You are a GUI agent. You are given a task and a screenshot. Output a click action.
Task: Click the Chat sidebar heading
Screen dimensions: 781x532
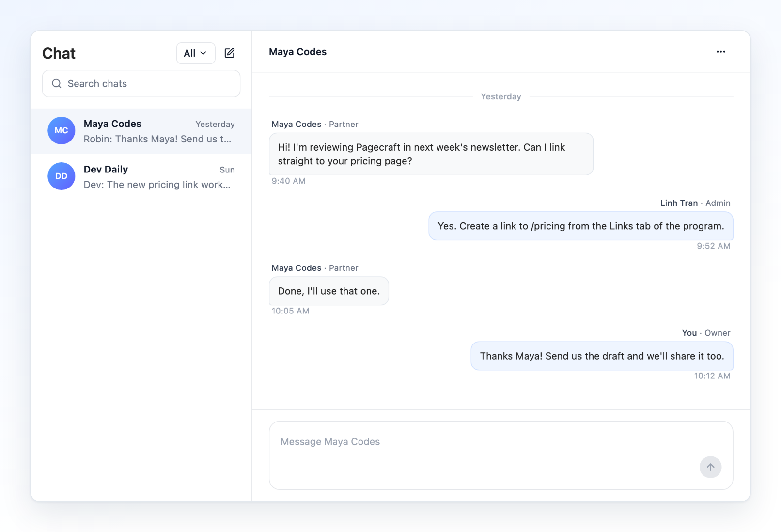tap(59, 53)
